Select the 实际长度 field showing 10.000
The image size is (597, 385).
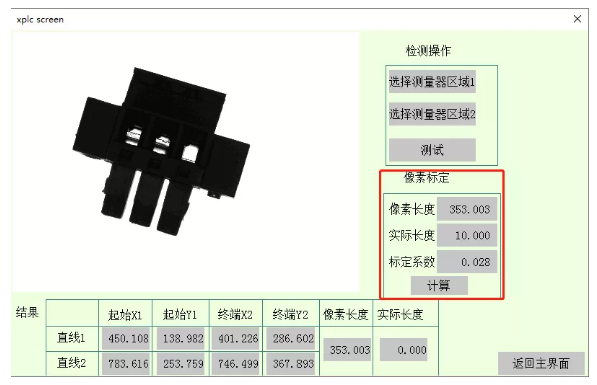click(x=467, y=235)
